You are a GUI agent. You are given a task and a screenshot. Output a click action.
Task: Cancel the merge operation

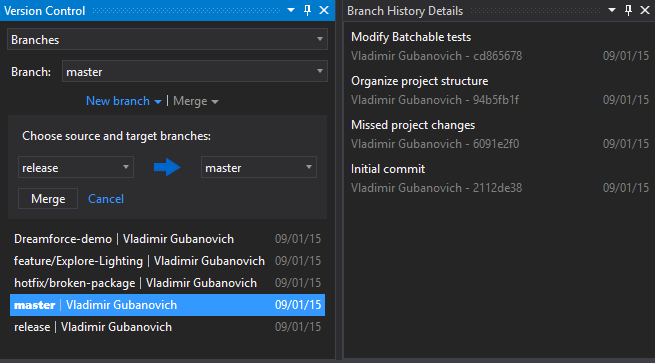106,199
